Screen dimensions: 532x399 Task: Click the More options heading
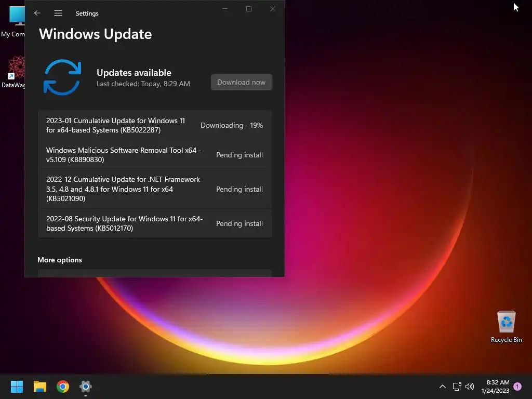[60, 260]
